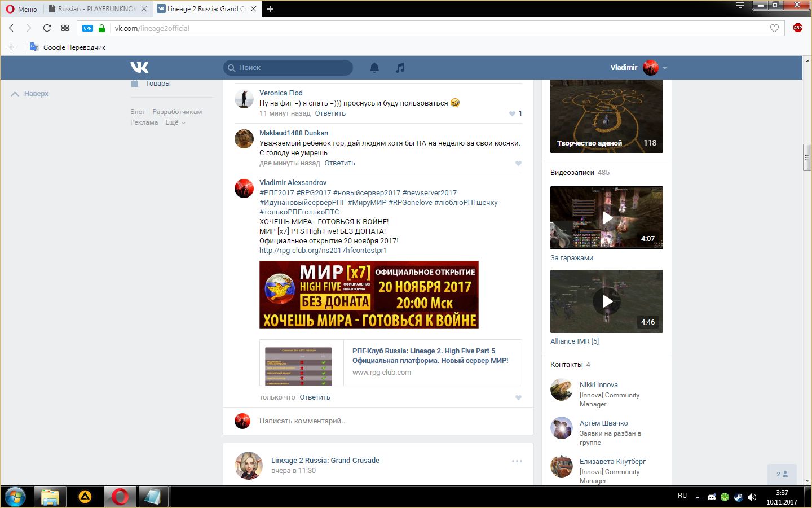
Task: Like Maklaud1488 Dunkan's comment
Action: point(518,163)
